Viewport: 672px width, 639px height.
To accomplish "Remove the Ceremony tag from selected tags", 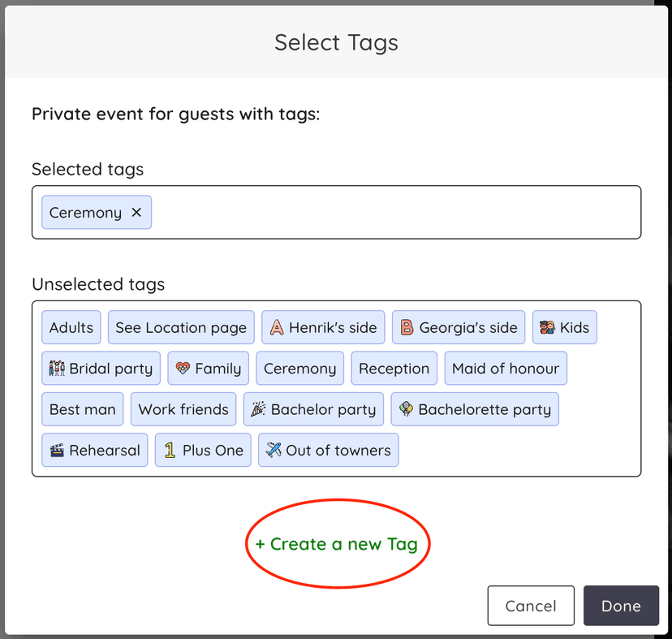I will click(136, 212).
